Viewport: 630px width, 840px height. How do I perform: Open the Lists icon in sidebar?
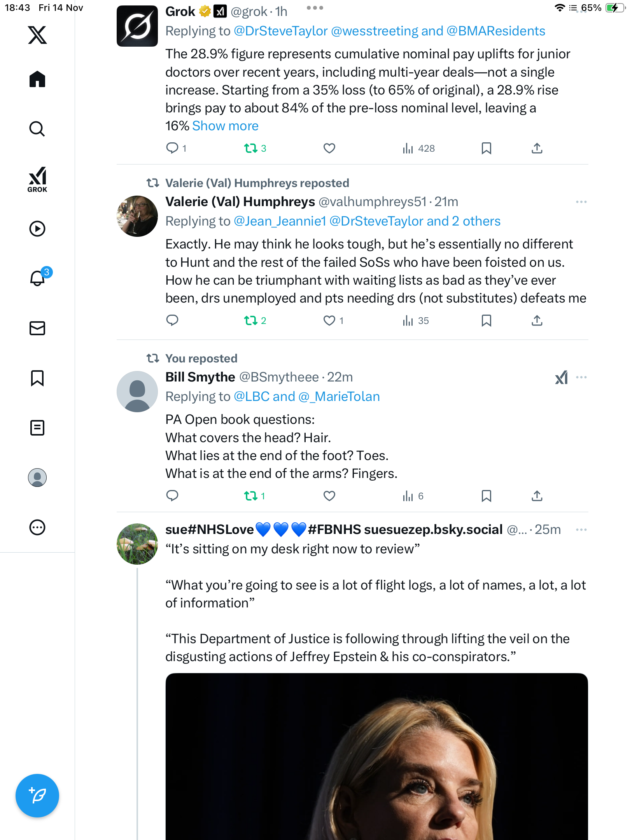click(37, 428)
